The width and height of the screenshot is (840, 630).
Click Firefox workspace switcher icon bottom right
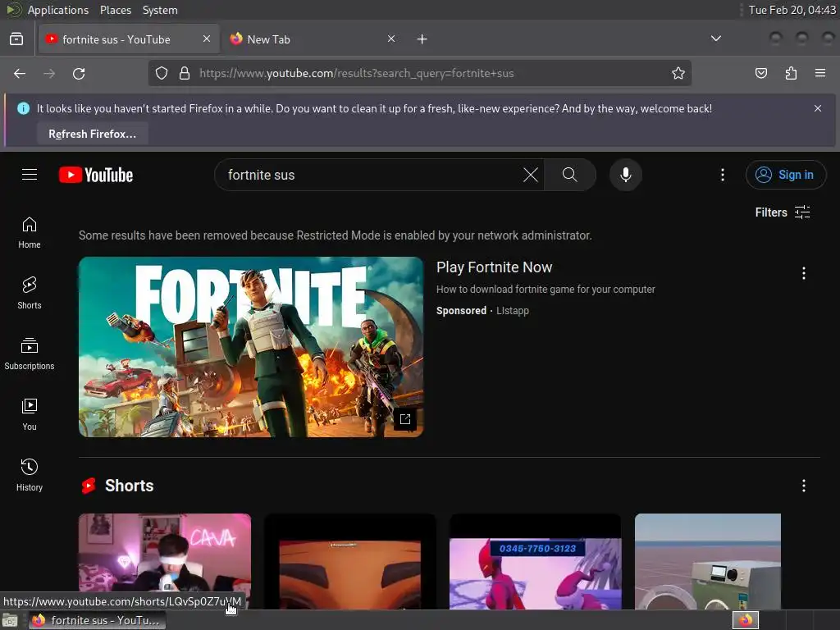[745, 620]
